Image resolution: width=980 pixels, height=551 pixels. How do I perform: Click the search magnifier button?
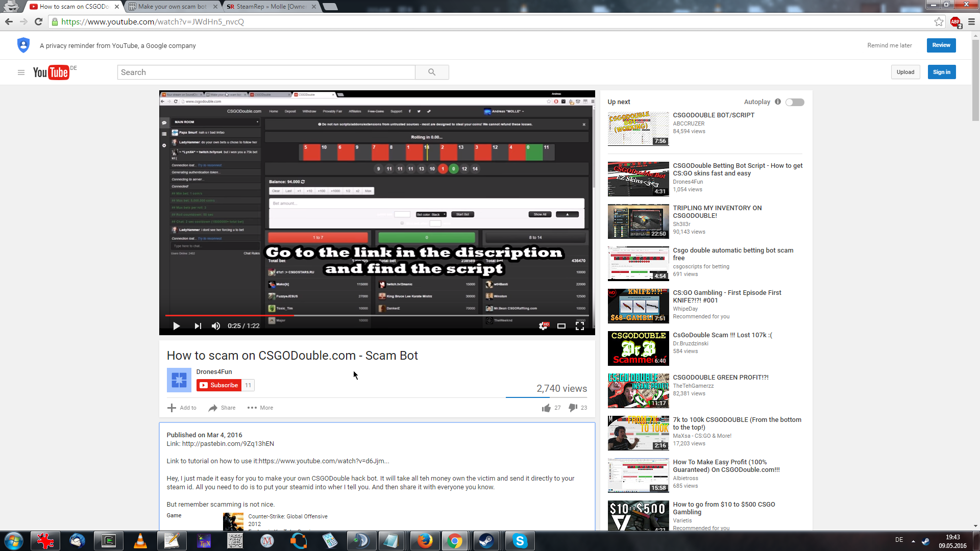click(x=432, y=72)
